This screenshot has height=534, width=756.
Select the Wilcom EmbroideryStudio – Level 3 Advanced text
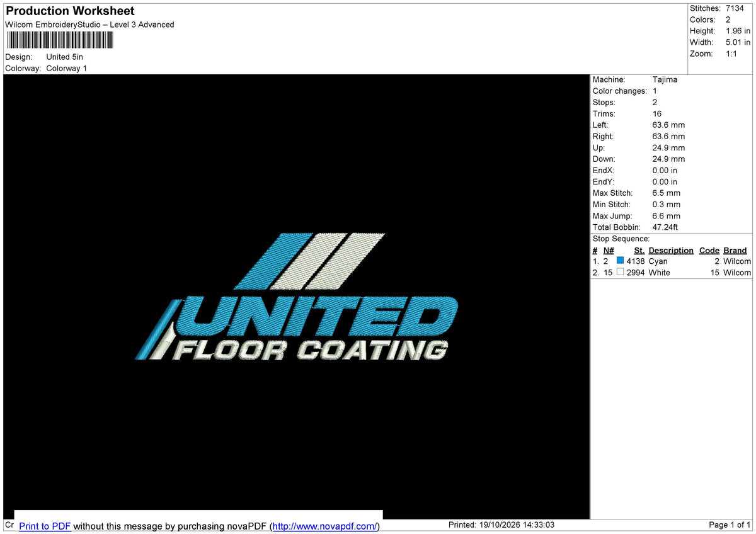tap(89, 25)
